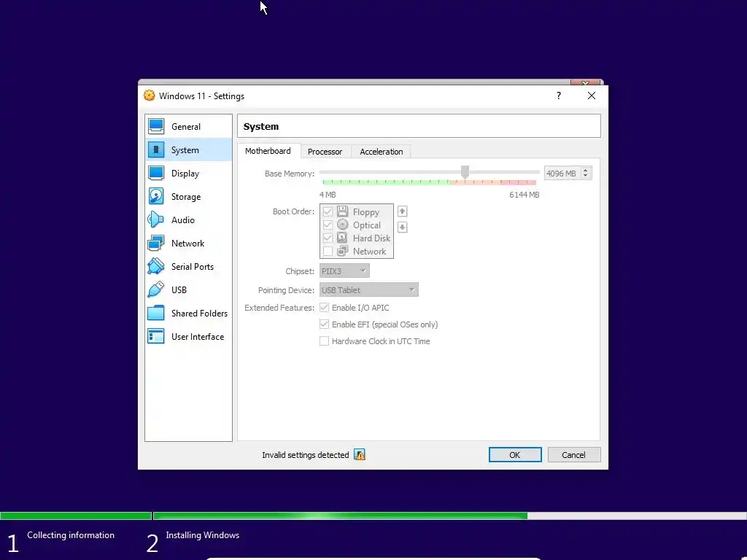This screenshot has height=560, width=747.
Task: Open the Shared Folders icon
Action: click(x=156, y=313)
